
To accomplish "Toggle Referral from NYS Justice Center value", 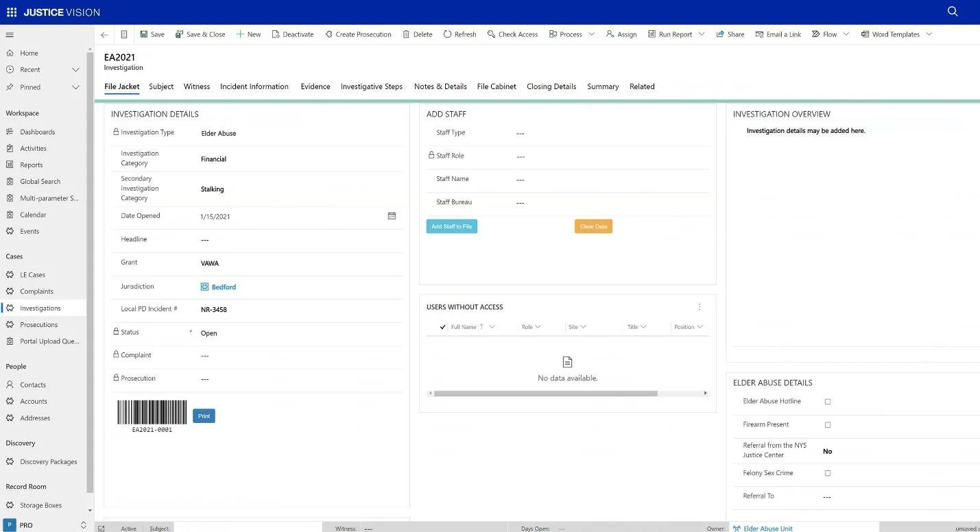I will [828, 451].
